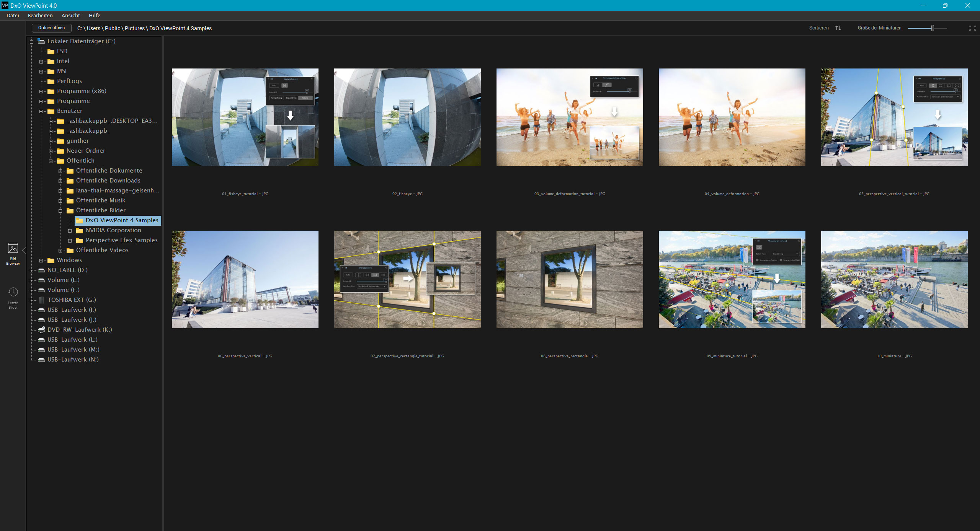Screen dimensions: 980x531
Task: Select the TOSHIBA EXT (G:) drive icon
Action: point(41,300)
